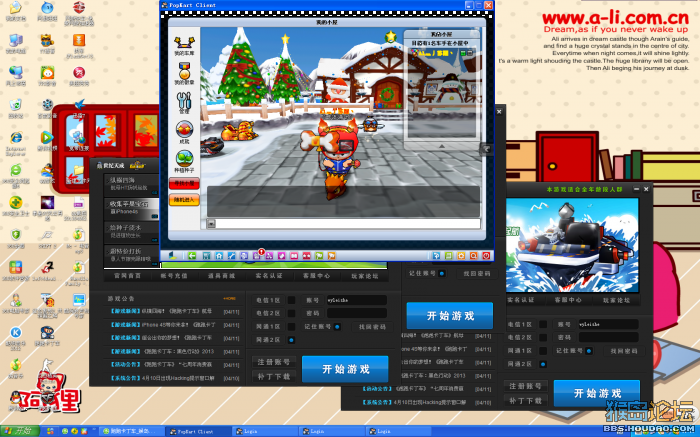This screenshot has width=700, height=437.
Task: Click 开始游戏 in right login window
Action: click(x=597, y=393)
